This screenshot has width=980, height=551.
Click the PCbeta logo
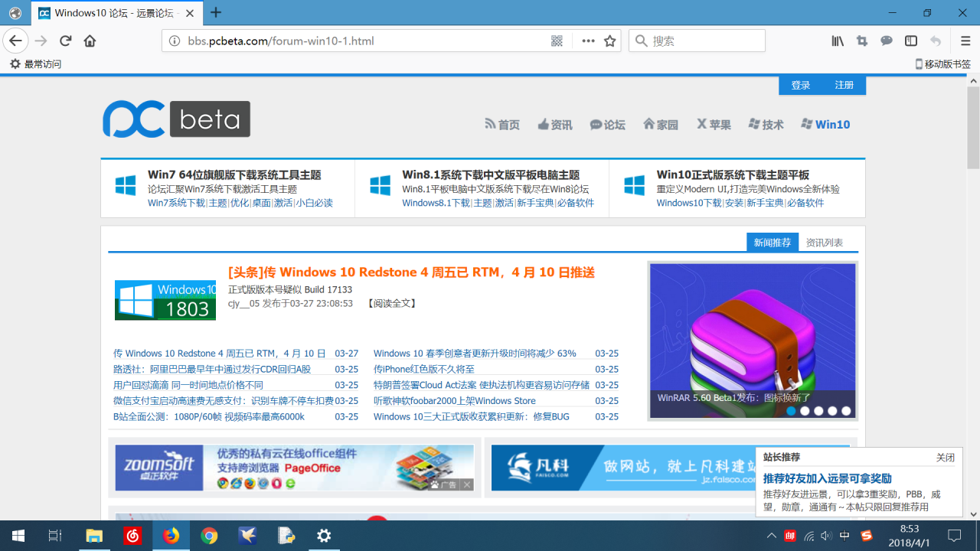tap(176, 119)
